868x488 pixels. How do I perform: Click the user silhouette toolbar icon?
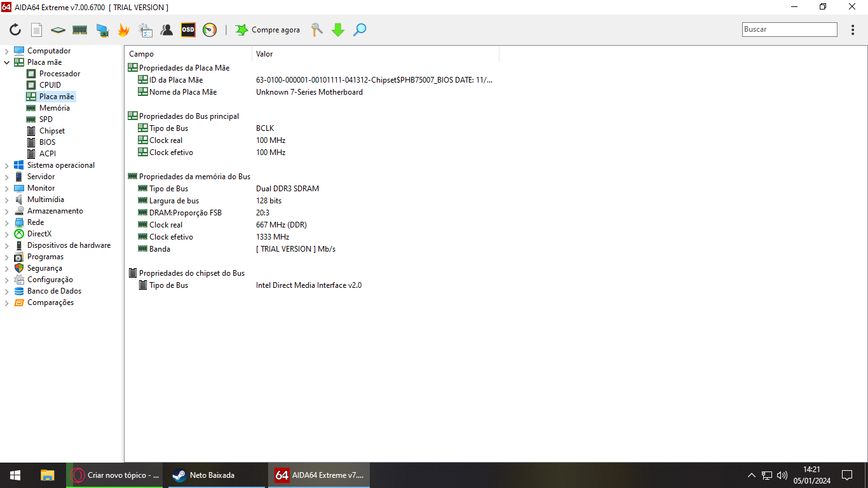click(x=166, y=30)
